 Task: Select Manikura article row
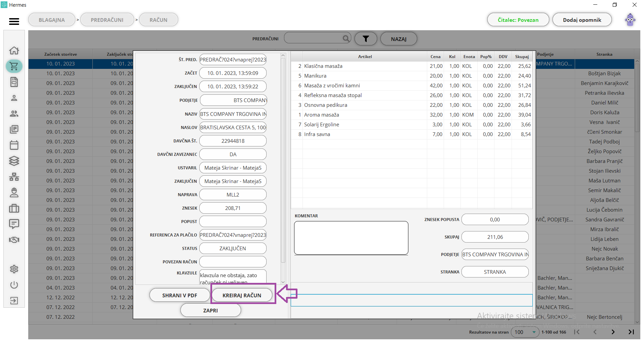[x=412, y=76]
